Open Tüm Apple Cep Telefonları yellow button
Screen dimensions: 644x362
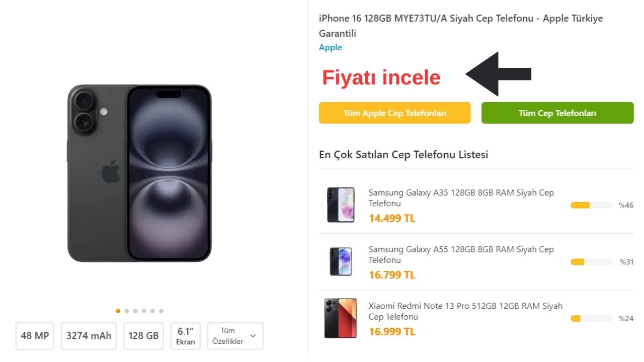pos(394,113)
